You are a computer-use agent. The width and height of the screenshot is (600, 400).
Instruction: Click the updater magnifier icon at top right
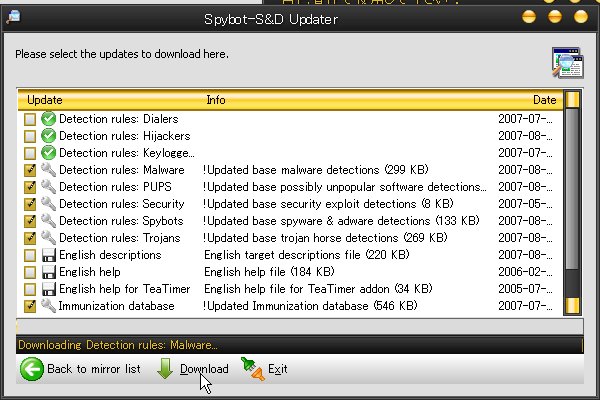click(x=567, y=63)
